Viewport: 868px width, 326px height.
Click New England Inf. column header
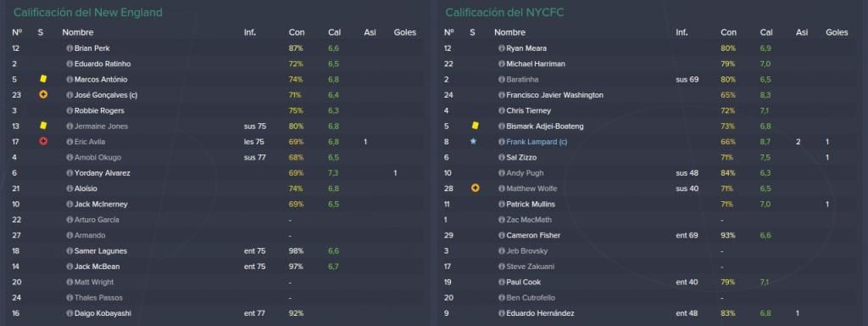click(250, 33)
